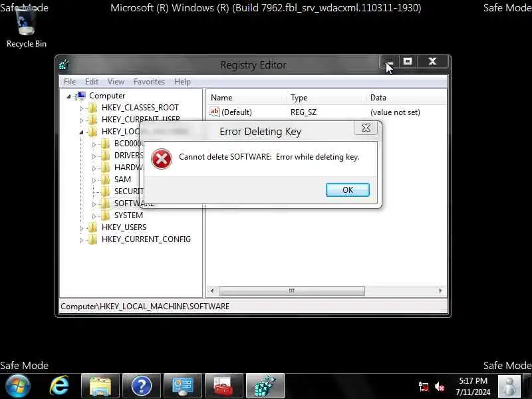Click the user tile in the taskbar

[x=509, y=386]
